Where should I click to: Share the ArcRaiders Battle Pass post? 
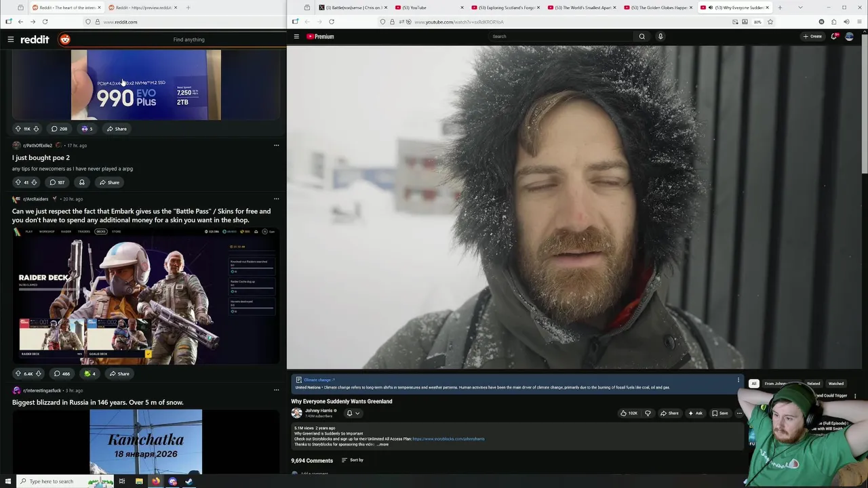pos(119,373)
